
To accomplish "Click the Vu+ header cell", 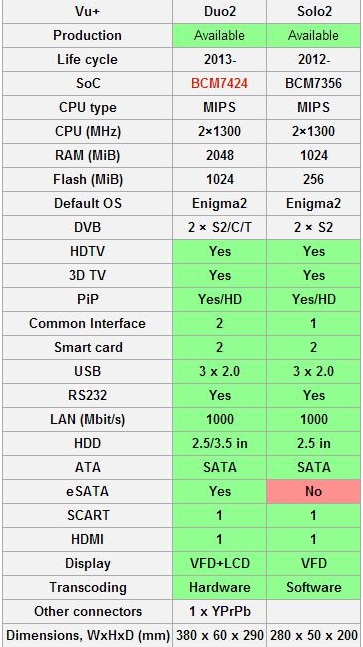I will coord(87,11).
